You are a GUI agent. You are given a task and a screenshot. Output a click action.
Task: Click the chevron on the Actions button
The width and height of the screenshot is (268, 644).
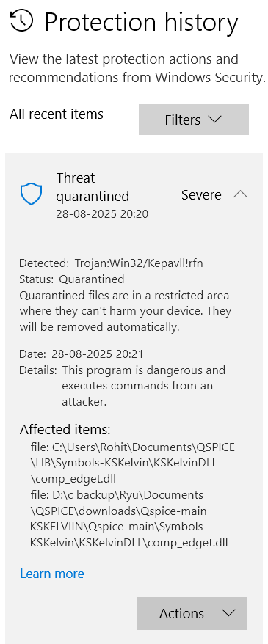point(228,613)
